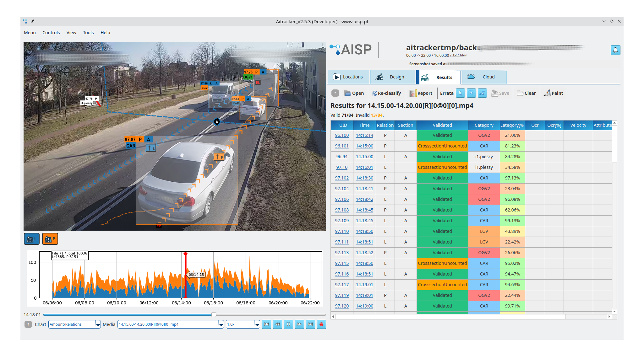The image size is (644, 364).
Task: Click the Re-classify button
Action: [386, 93]
